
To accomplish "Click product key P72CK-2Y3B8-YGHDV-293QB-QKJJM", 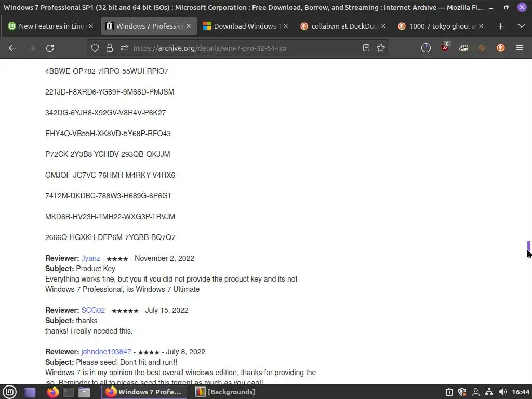I will [x=108, y=154].
